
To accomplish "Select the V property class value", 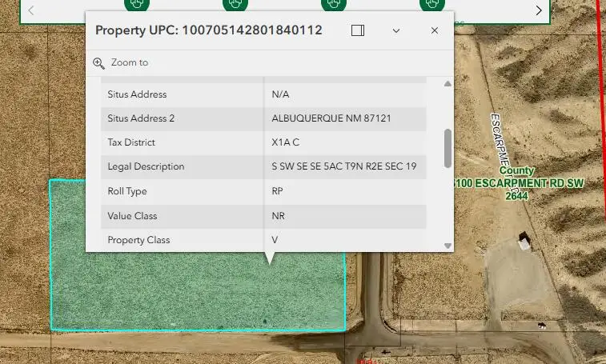I will (x=275, y=240).
